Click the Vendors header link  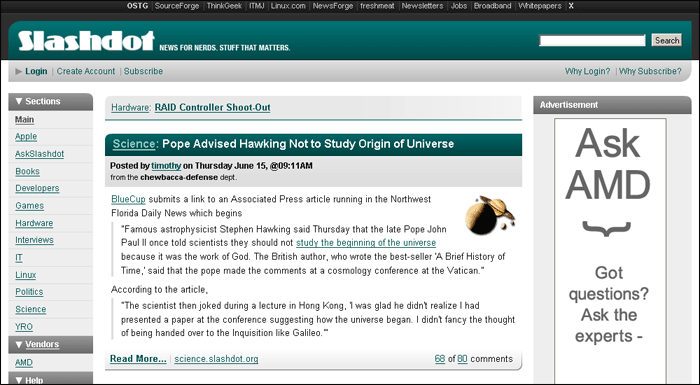pos(42,344)
